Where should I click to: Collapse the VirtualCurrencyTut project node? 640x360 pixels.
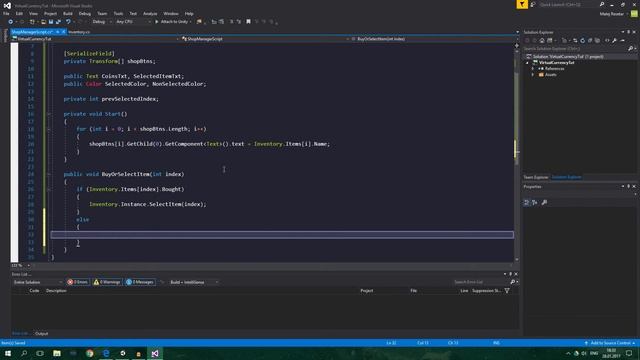[527, 63]
